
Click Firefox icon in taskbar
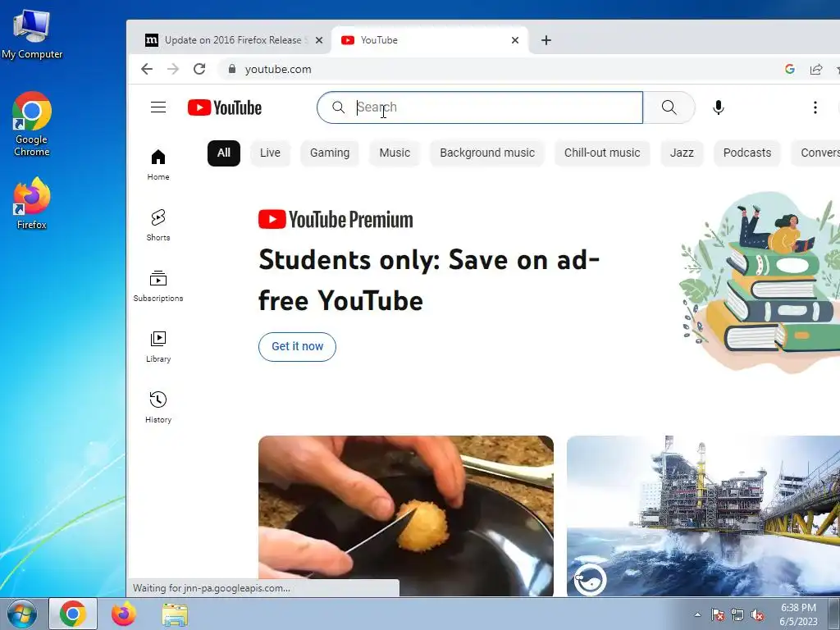(x=123, y=614)
